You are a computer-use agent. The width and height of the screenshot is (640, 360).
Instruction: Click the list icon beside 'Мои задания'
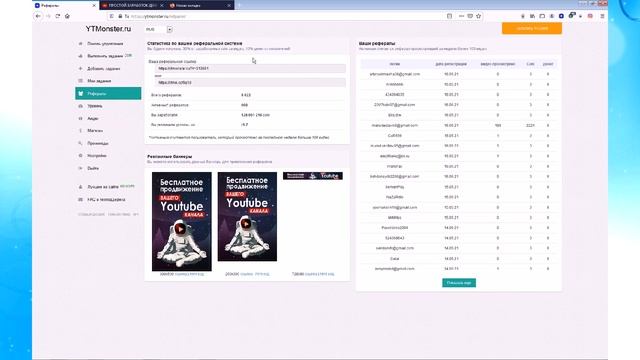pos(80,81)
